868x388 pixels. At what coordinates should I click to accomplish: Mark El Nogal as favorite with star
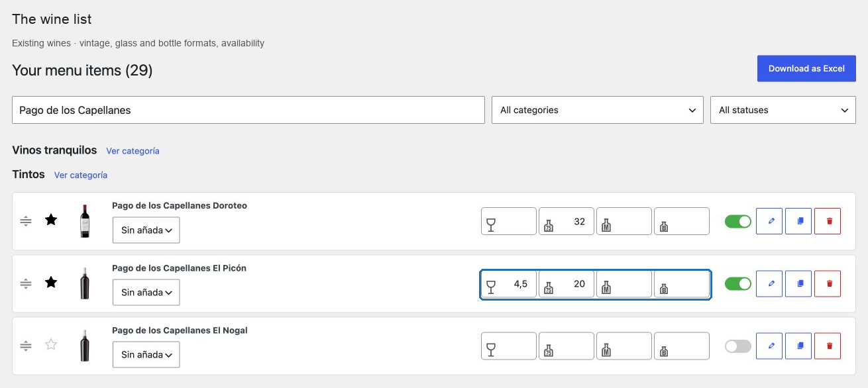point(51,344)
